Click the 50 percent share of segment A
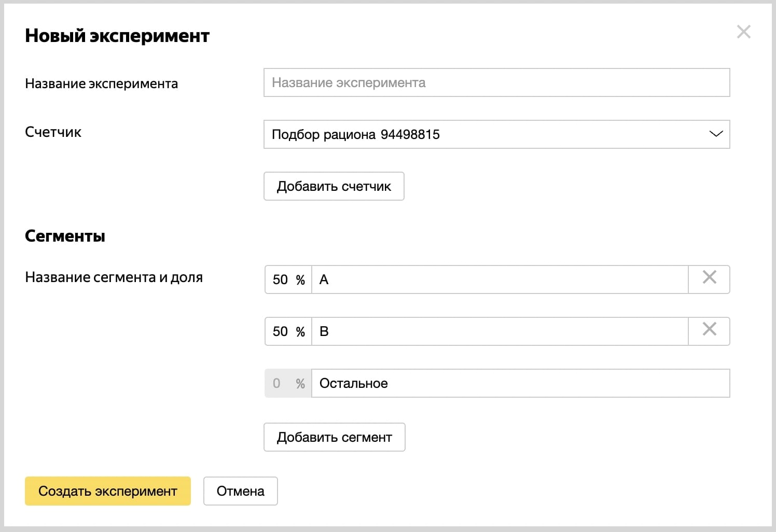Screen dimensions: 776x532 pyautogui.click(x=281, y=280)
